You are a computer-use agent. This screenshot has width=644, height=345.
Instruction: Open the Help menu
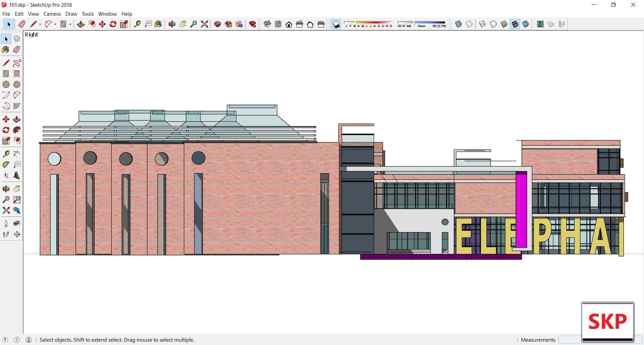126,14
